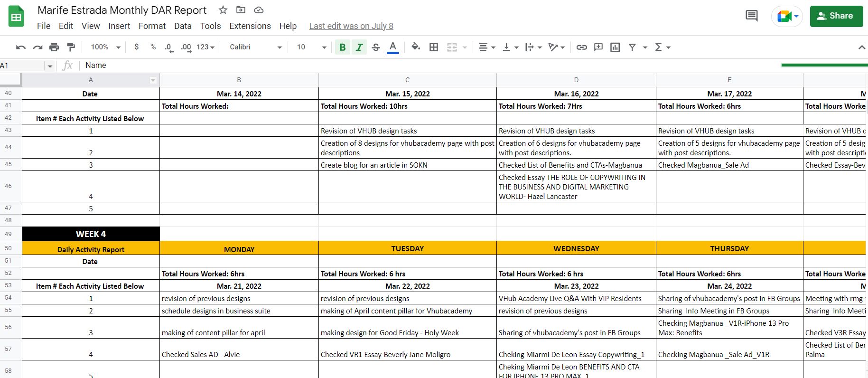Open comment history icon
This screenshot has height=378, width=868.
point(752,16)
